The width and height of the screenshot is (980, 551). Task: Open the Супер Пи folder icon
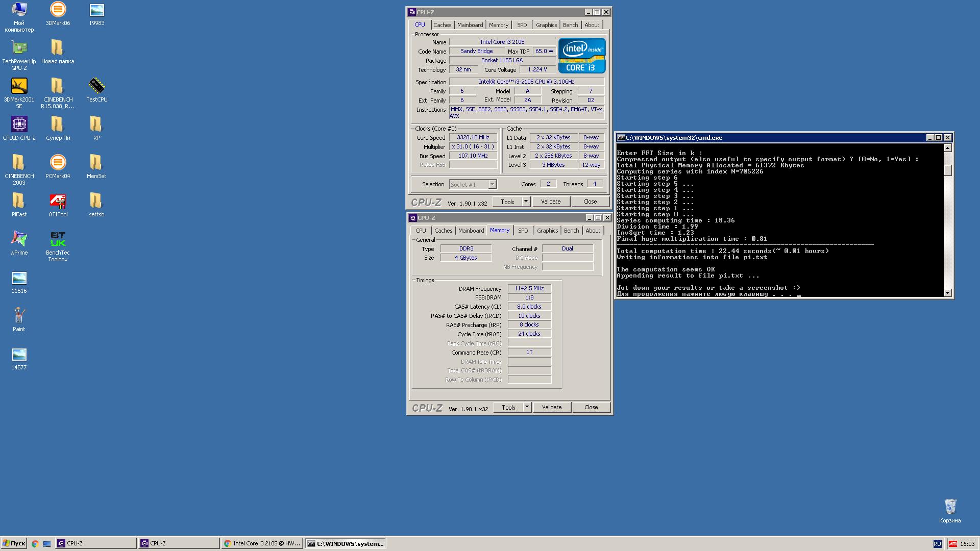pos(58,129)
